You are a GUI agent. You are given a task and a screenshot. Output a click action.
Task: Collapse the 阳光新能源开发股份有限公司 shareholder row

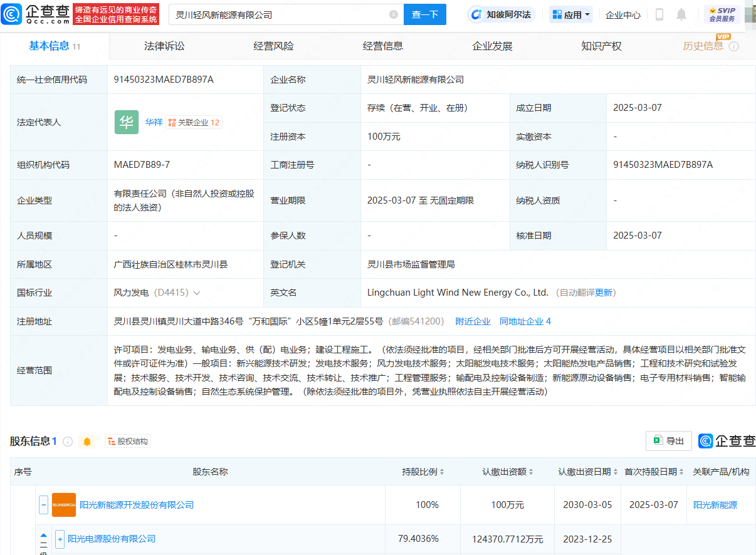44,505
